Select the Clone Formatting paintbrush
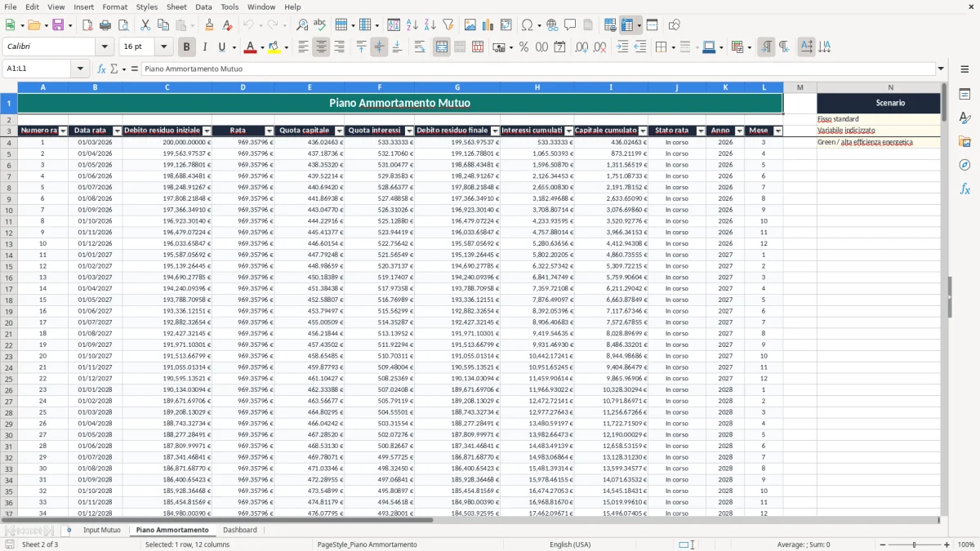The image size is (980, 551). [x=209, y=25]
